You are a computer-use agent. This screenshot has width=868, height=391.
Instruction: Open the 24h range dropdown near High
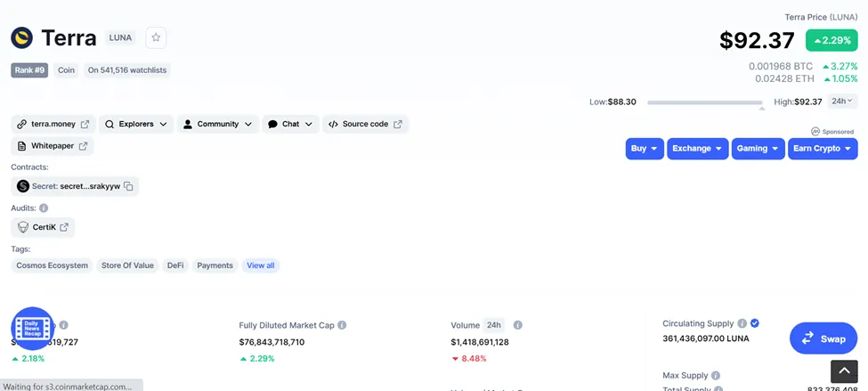[842, 102]
